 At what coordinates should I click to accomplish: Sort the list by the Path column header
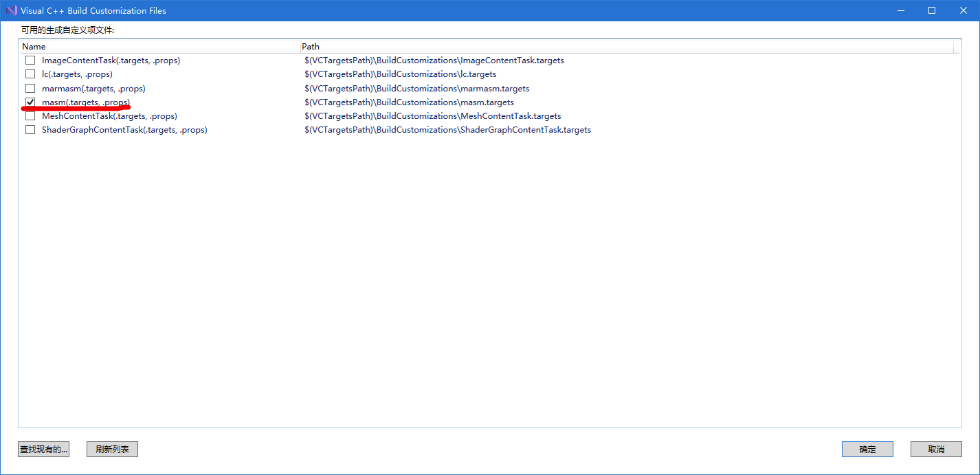pyautogui.click(x=627, y=46)
